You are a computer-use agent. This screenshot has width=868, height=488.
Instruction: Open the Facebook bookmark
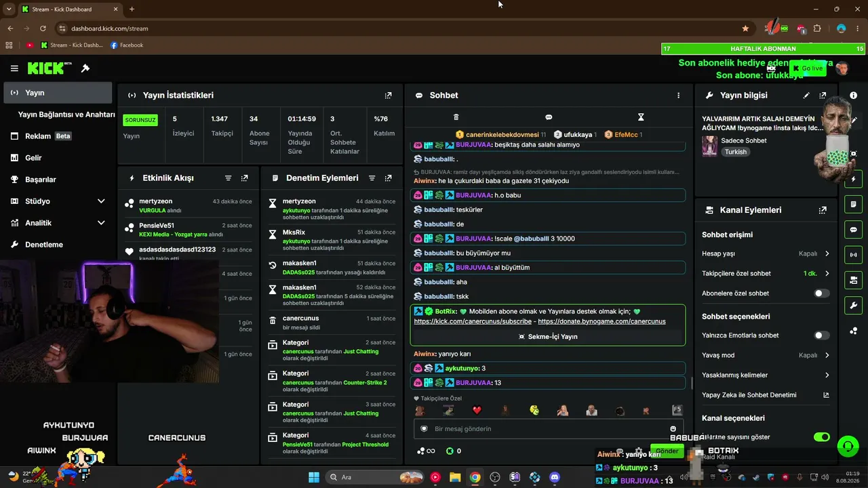127,45
